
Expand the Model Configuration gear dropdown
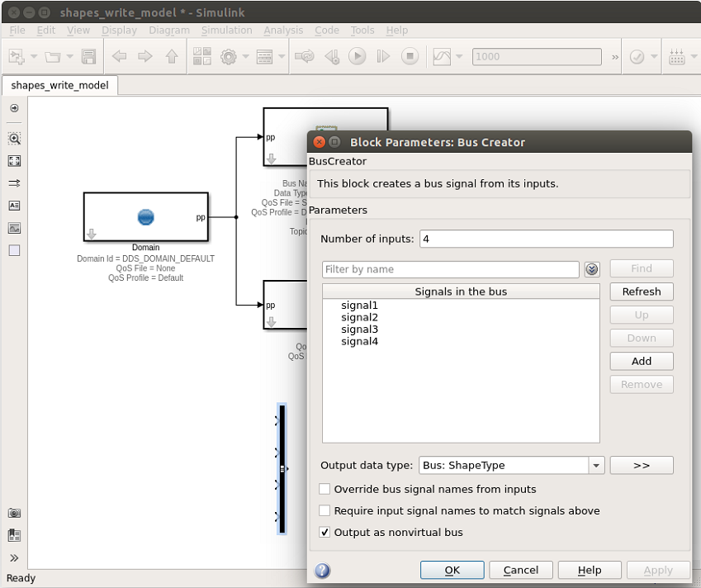tap(245, 57)
